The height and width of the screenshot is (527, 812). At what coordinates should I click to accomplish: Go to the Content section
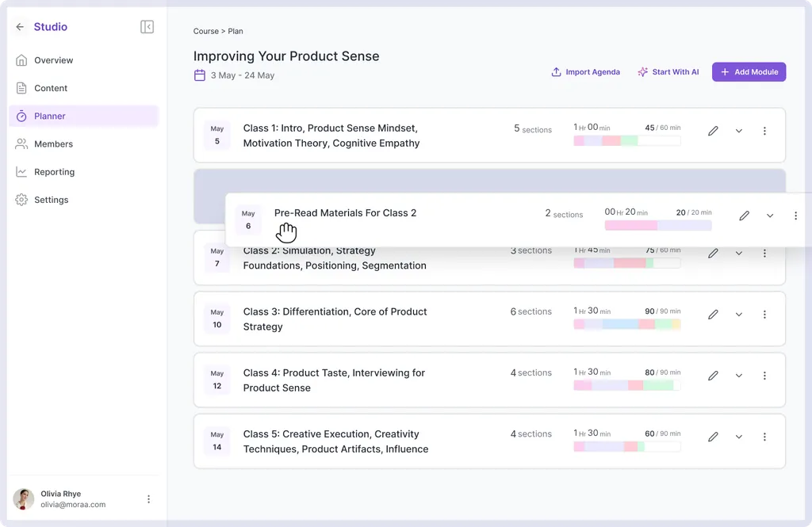tap(84, 88)
